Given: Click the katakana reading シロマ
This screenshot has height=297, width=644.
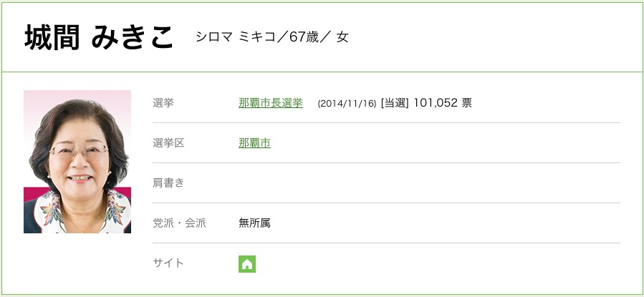Looking at the screenshot, I should (215, 37).
